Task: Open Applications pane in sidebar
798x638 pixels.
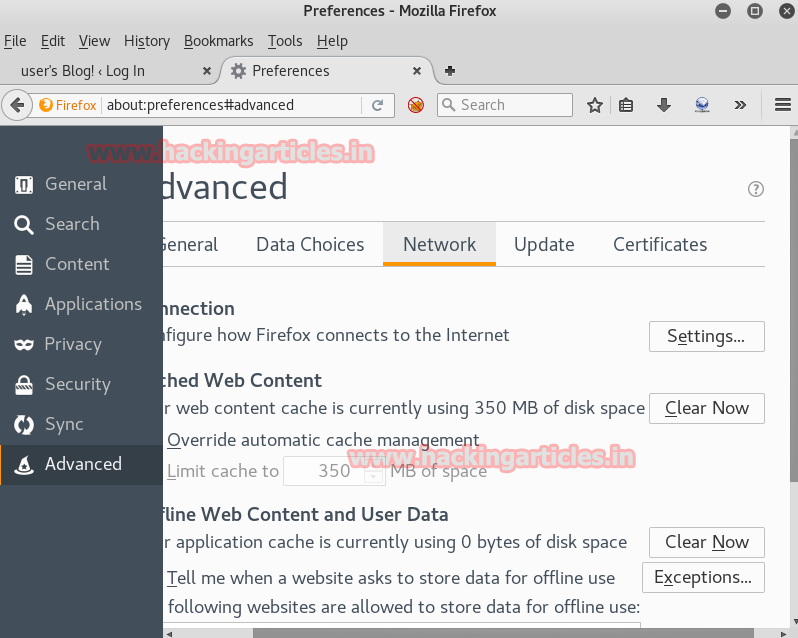Action: tap(81, 304)
